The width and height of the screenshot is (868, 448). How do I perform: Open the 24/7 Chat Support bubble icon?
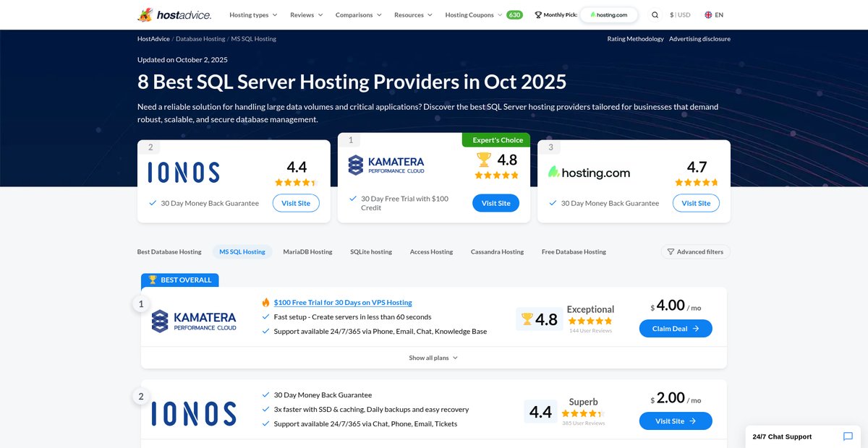point(848,436)
